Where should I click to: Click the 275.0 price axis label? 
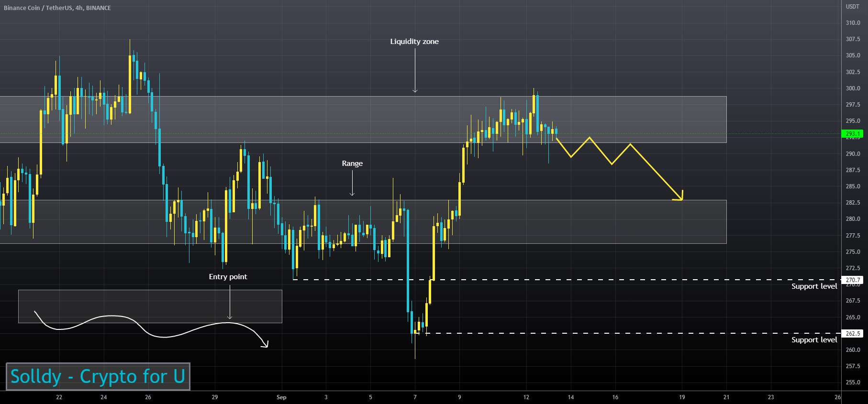(x=853, y=252)
